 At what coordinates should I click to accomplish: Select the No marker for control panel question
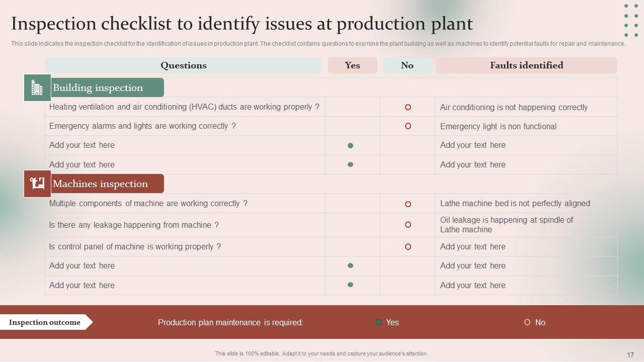pos(408,247)
